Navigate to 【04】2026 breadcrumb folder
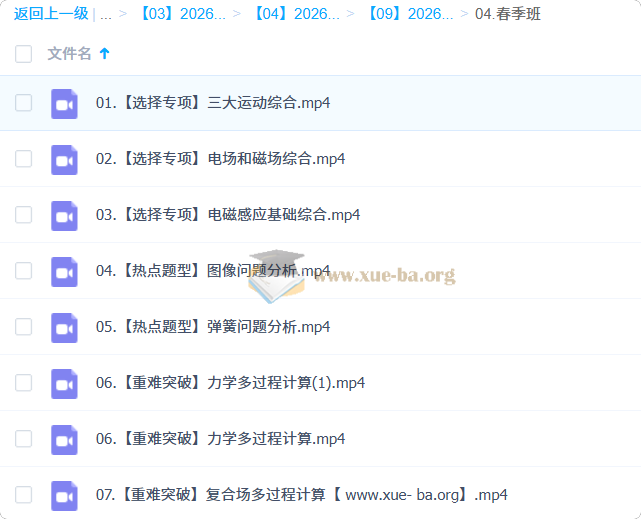 click(295, 14)
